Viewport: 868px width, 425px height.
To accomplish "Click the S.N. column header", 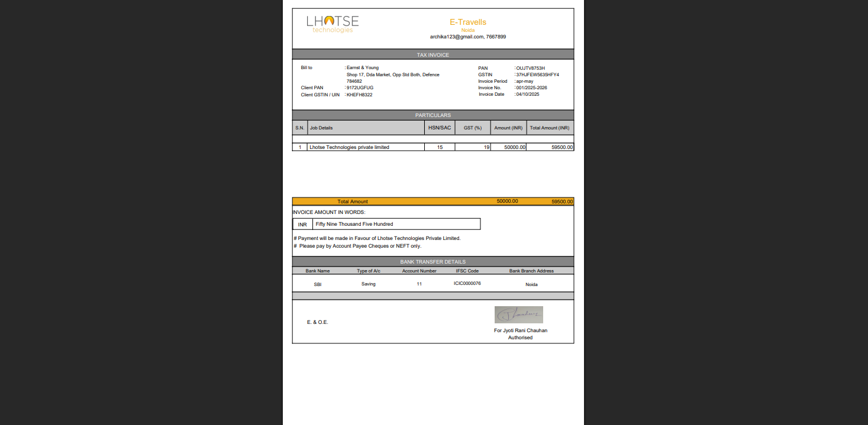I will click(x=300, y=128).
